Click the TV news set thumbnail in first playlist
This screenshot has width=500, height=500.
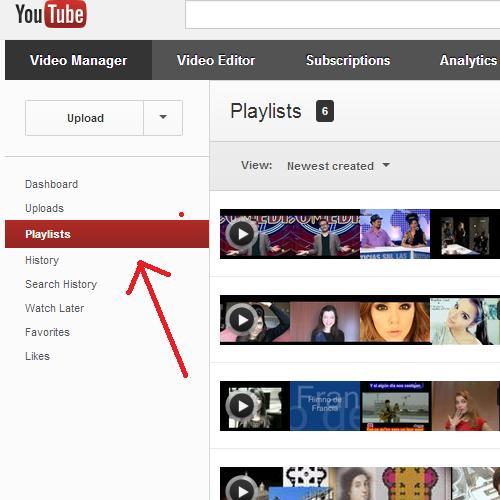[x=395, y=234]
